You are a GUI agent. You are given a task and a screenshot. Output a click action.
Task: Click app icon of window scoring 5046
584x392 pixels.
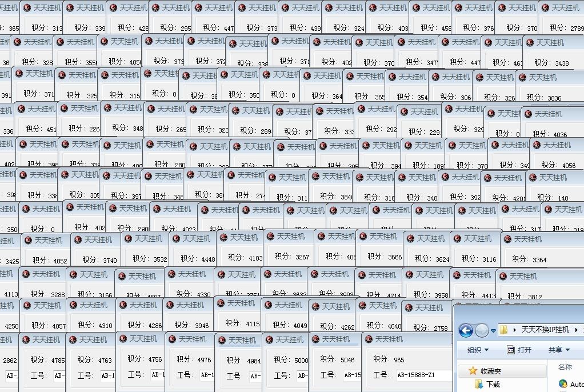315,339
